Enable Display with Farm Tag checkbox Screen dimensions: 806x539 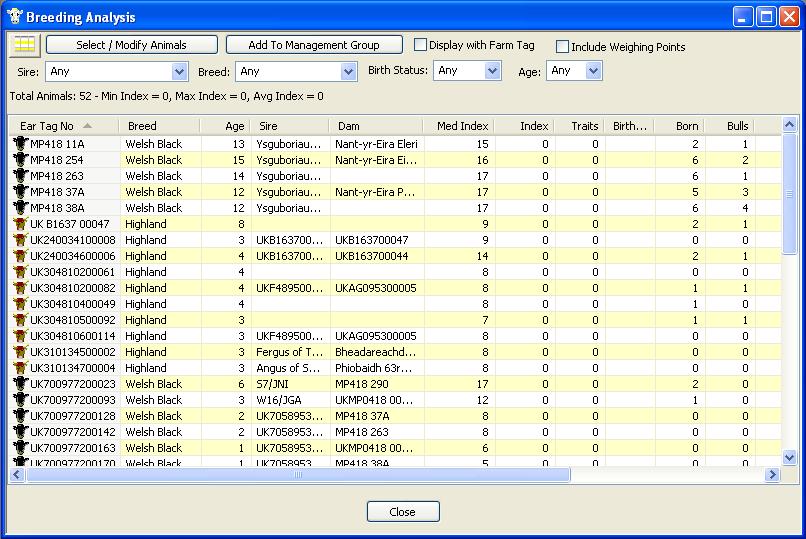[420, 45]
